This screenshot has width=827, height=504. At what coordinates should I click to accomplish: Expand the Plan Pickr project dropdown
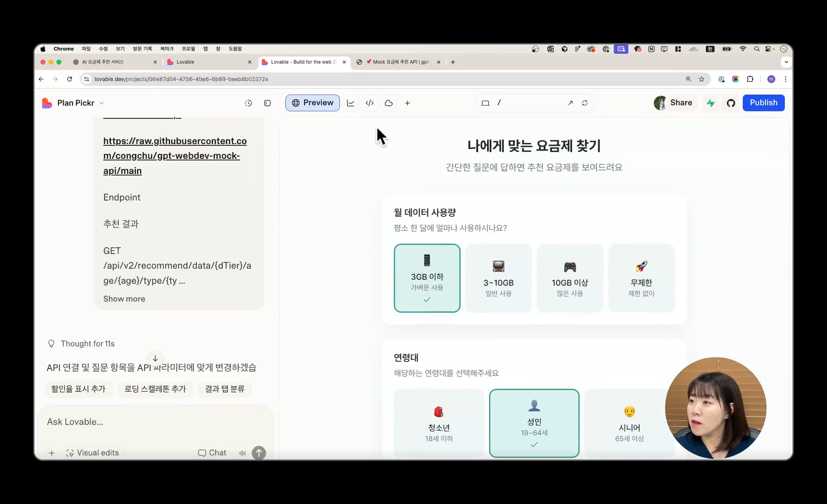pyautogui.click(x=102, y=103)
